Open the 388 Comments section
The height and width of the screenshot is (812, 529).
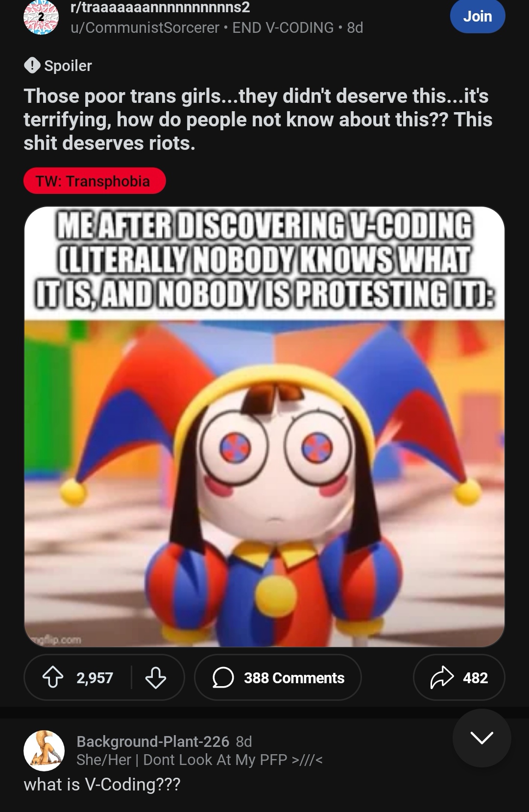pyautogui.click(x=278, y=678)
